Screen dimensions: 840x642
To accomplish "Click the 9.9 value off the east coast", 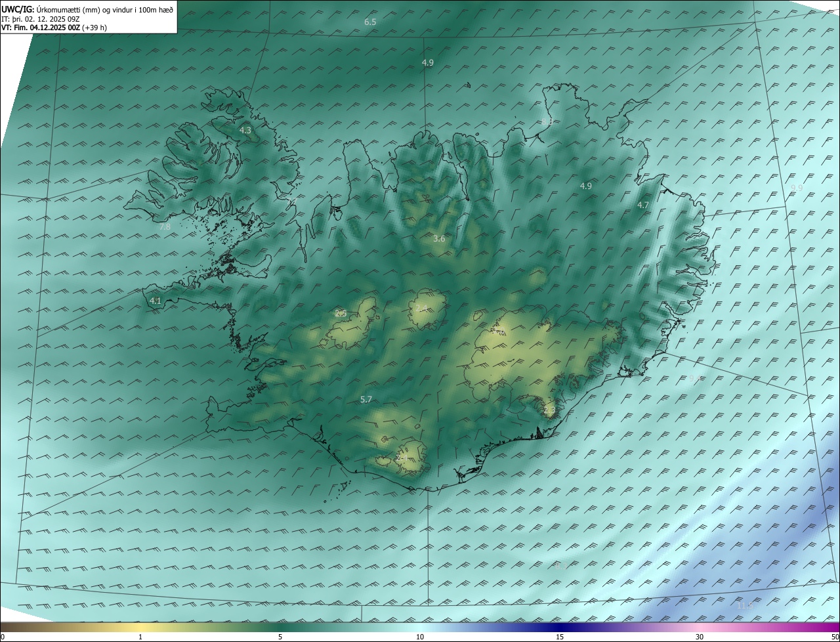I will pos(797,188).
